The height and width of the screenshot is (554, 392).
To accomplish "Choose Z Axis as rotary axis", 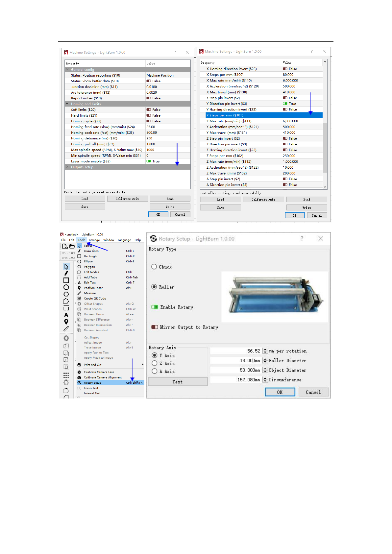I will click(x=154, y=363).
